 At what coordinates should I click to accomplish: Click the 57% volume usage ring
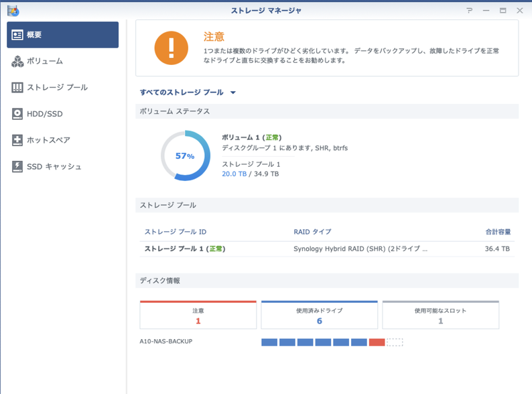coord(186,156)
